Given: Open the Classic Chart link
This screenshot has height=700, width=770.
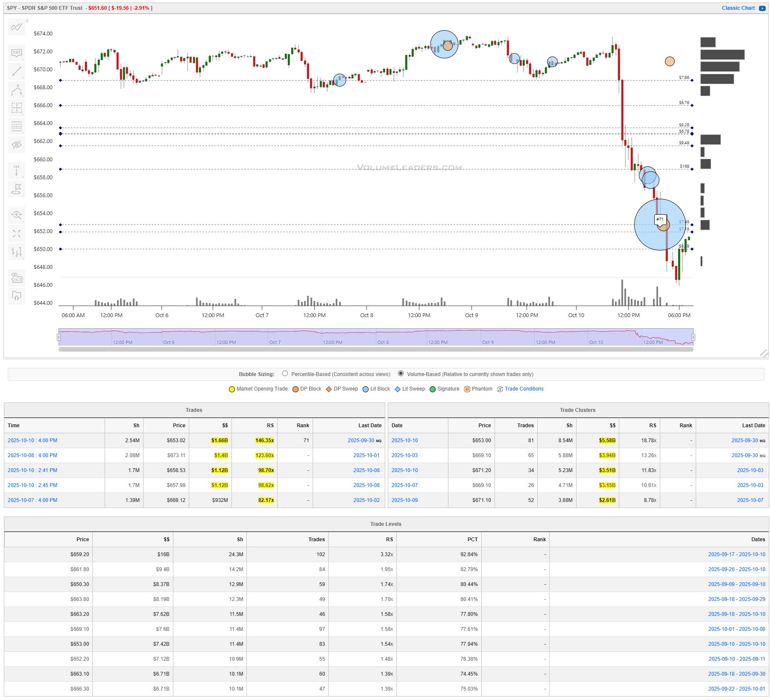Looking at the screenshot, I should [738, 8].
